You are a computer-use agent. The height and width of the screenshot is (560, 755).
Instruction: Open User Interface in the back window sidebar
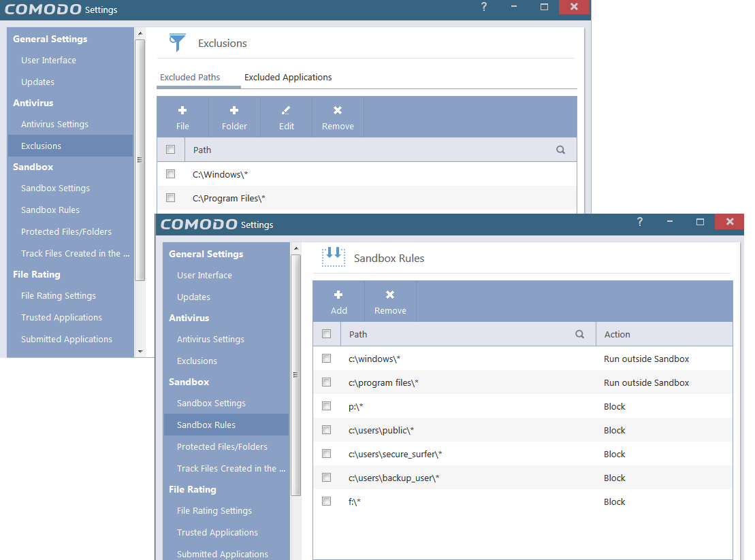pyautogui.click(x=48, y=60)
